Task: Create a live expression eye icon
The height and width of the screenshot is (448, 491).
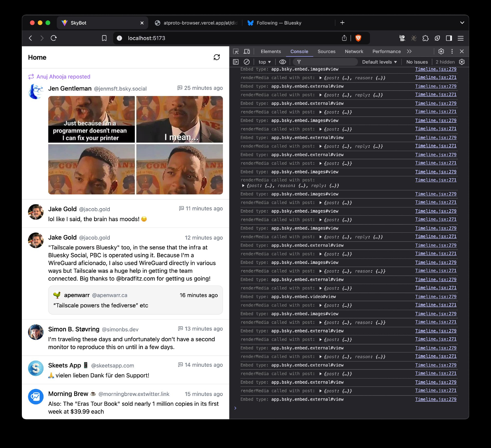Action: tap(283, 62)
